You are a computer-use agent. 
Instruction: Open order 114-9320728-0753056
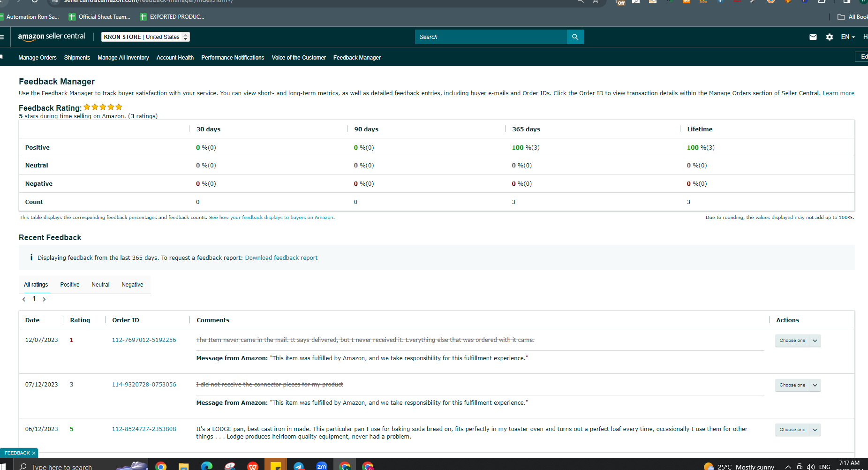click(144, 385)
